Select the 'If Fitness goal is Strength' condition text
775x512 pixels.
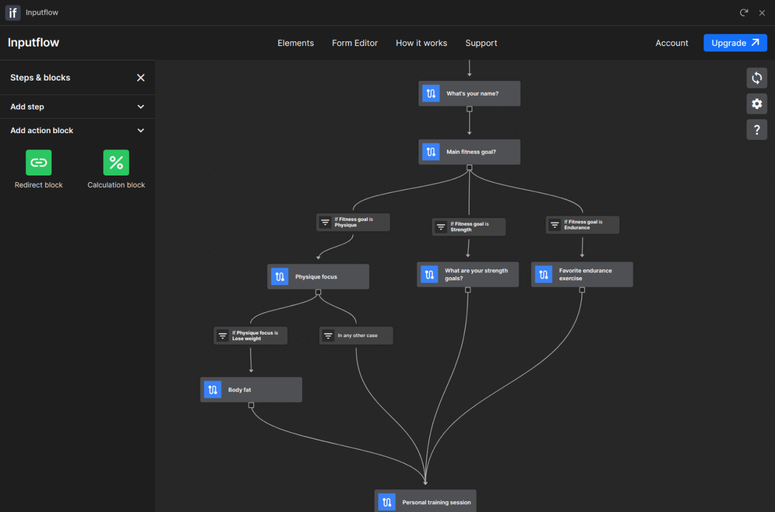[470, 227]
